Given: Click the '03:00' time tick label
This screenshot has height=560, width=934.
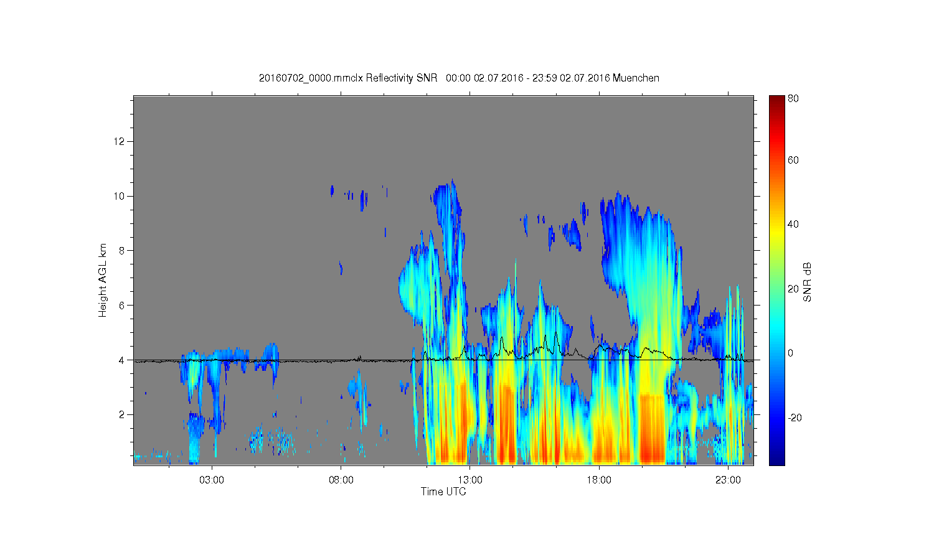Looking at the screenshot, I should coord(212,480).
